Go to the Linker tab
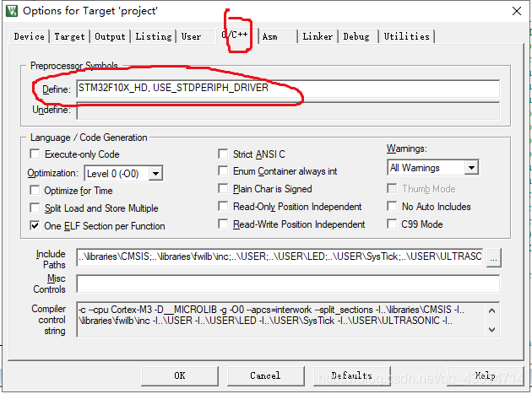The width and height of the screenshot is (532, 394). [318, 36]
